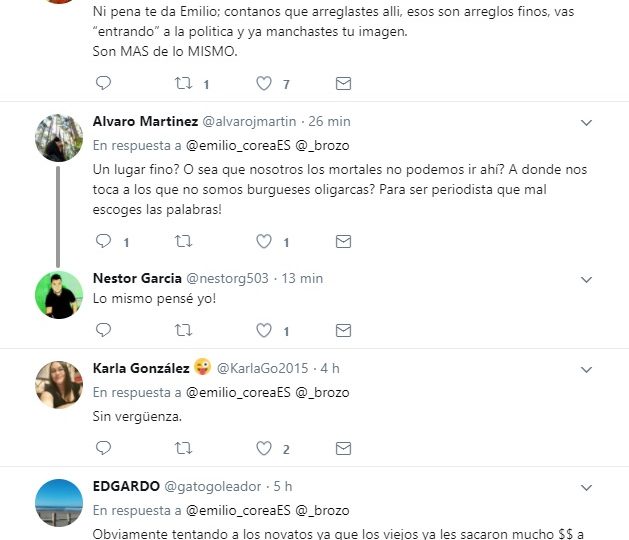
Task: Open EDGARDO's beach avatar
Action: coord(59,503)
